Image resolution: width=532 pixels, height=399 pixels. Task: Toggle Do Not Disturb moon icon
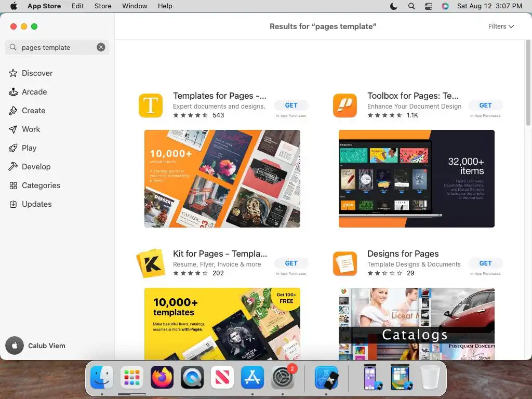tap(394, 6)
